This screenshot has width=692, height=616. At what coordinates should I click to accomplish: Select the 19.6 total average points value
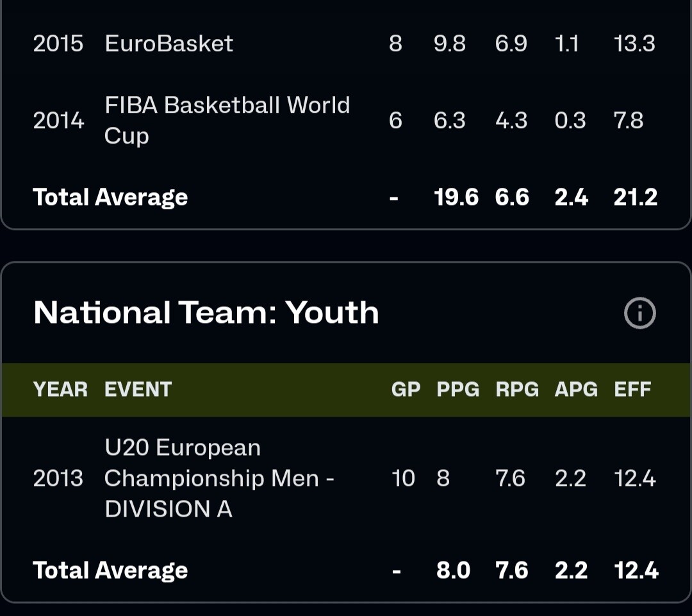456,197
